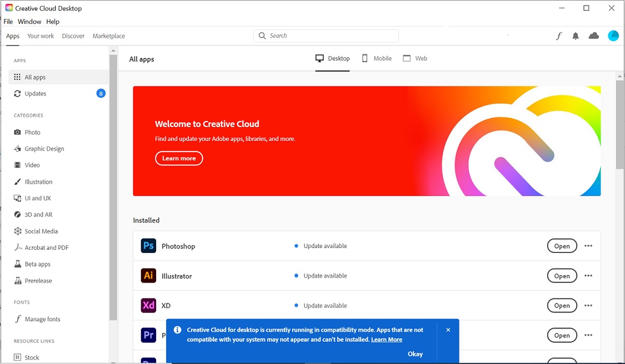This screenshot has width=625, height=364.
Task: Switch to the Apps tab
Action: [x=13, y=36]
